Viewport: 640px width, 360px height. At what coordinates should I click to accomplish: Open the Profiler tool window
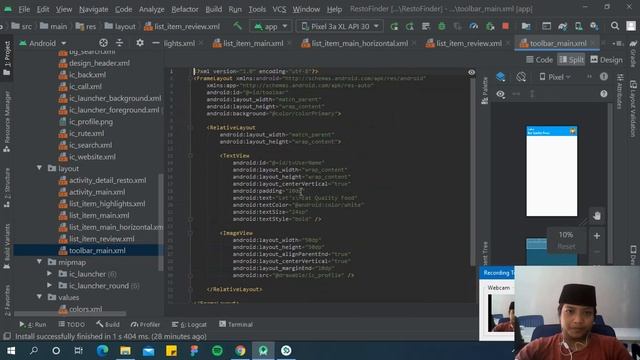point(145,324)
